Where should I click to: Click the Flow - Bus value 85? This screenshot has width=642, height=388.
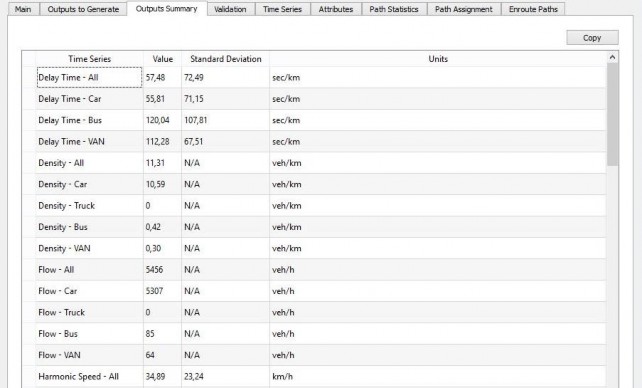pos(150,333)
